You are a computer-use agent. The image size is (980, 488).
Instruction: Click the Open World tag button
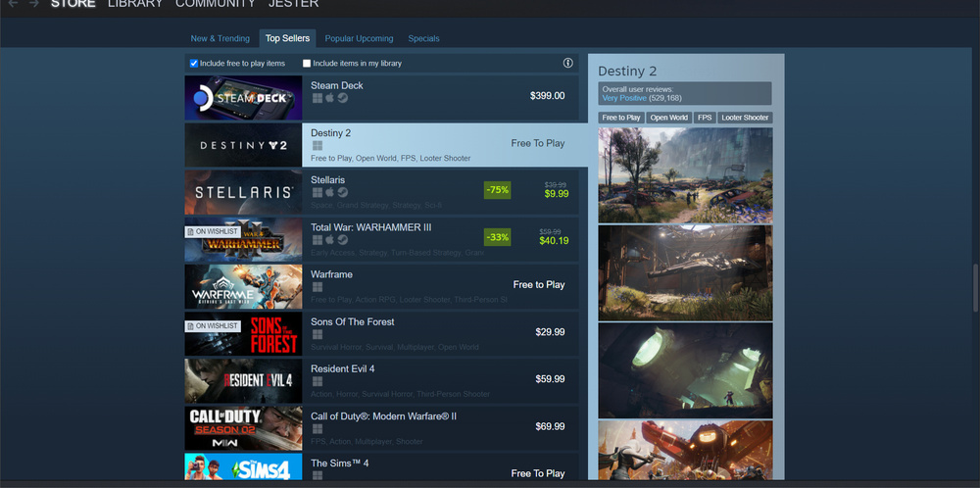point(668,118)
